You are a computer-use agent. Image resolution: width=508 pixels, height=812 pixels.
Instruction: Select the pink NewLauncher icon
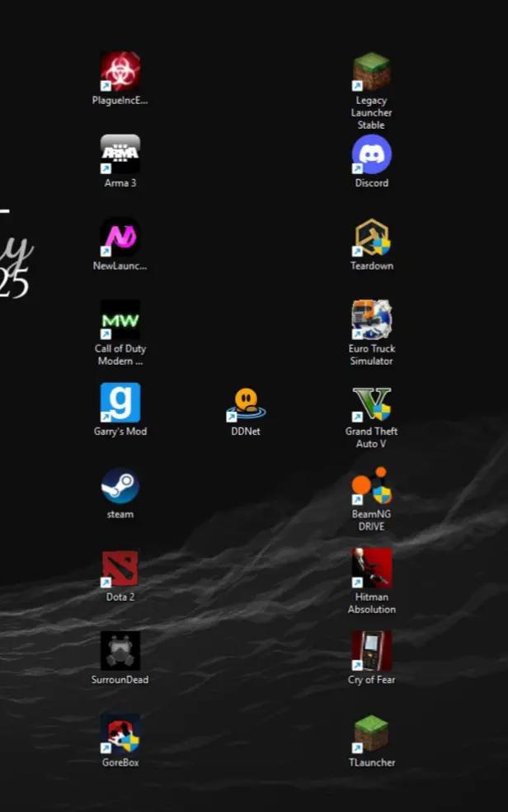click(x=120, y=237)
